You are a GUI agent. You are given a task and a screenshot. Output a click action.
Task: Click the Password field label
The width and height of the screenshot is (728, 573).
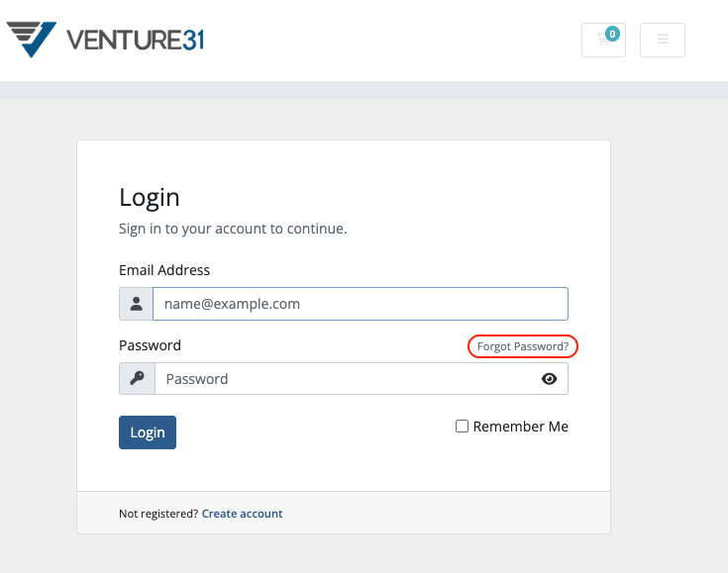150,345
